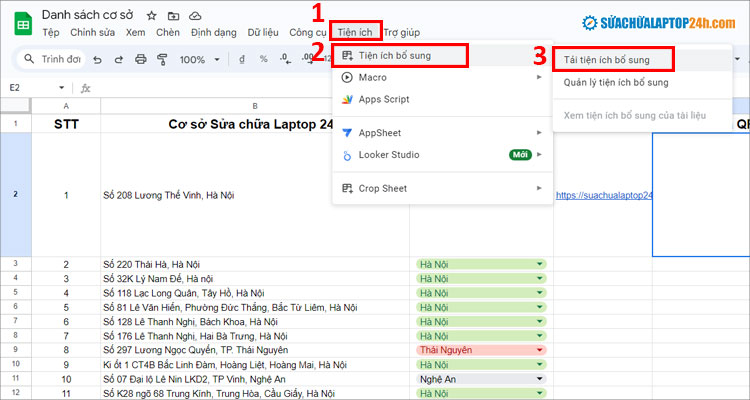This screenshot has height=400, width=750.
Task: Click cell Số 208 Lương Thế Vinh, Hà Nội
Action: click(255, 195)
